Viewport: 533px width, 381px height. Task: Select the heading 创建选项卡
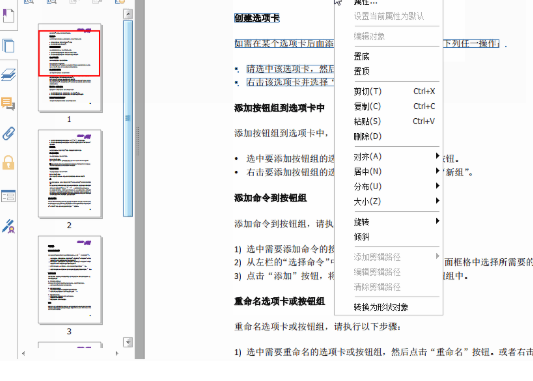[257, 18]
